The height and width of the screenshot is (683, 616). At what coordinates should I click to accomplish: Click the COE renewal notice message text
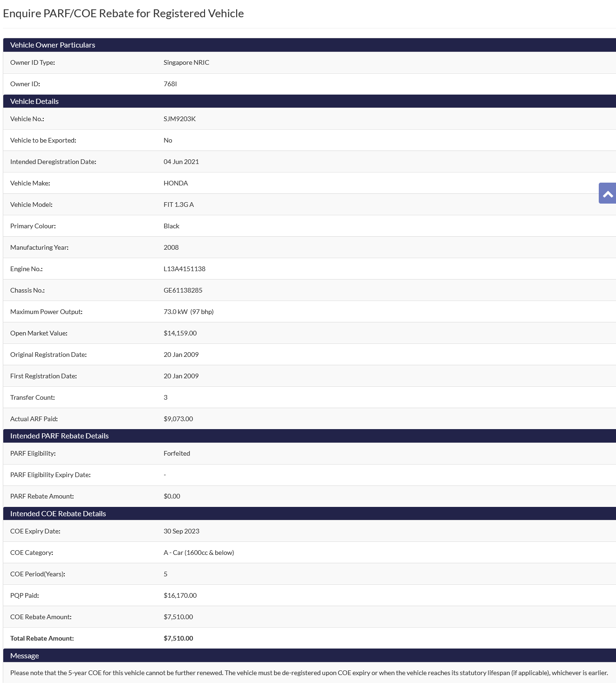pyautogui.click(x=308, y=673)
